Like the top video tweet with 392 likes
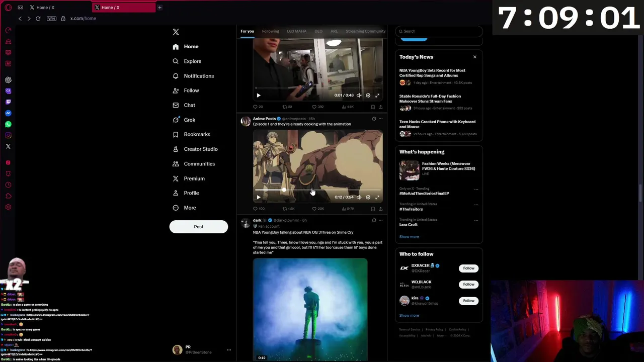644x362 pixels. [317, 107]
